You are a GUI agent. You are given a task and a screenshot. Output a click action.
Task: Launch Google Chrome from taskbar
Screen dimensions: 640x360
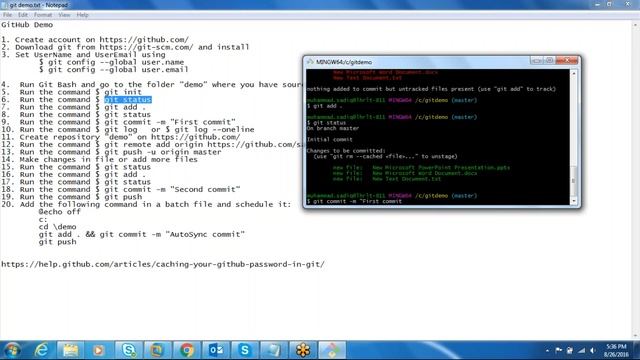click(187, 350)
